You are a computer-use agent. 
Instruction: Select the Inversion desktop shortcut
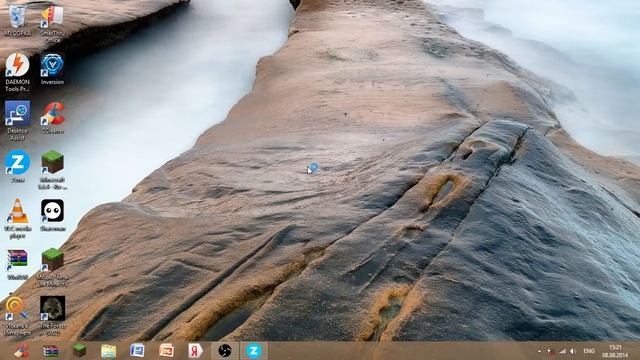pyautogui.click(x=52, y=69)
